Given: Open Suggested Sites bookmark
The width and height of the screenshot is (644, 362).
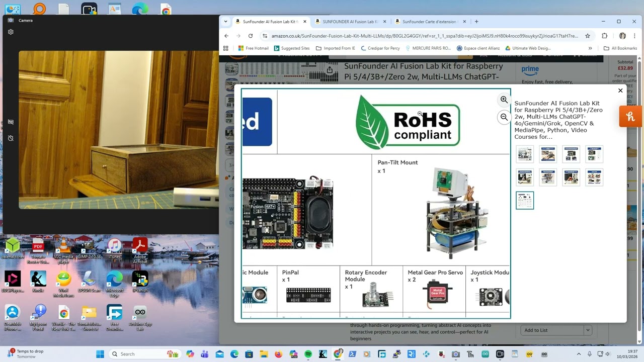Looking at the screenshot, I should pyautogui.click(x=292, y=48).
